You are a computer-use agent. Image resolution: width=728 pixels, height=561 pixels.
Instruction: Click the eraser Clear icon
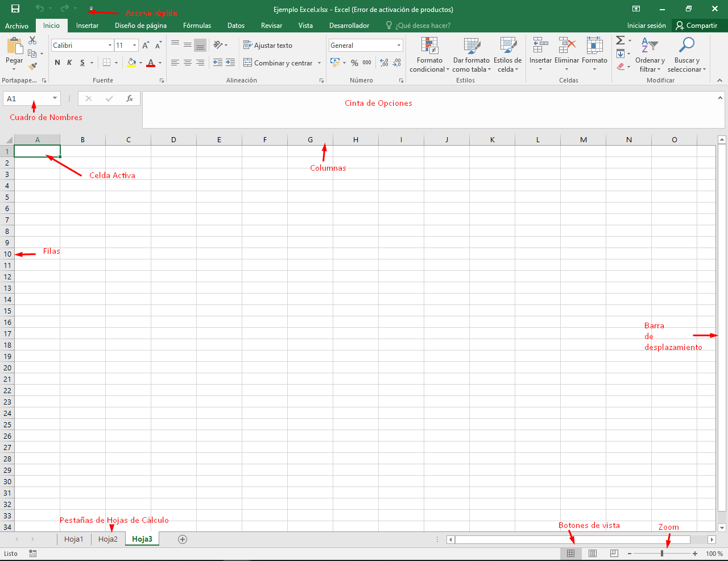(621, 66)
